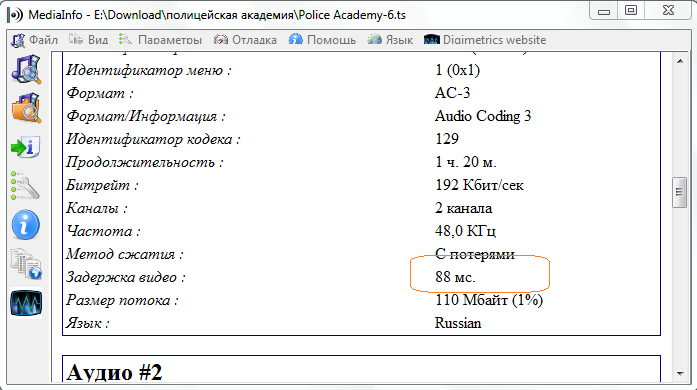Click the documents with globe sidebar icon
Screen dimensions: 697x390
(26, 264)
